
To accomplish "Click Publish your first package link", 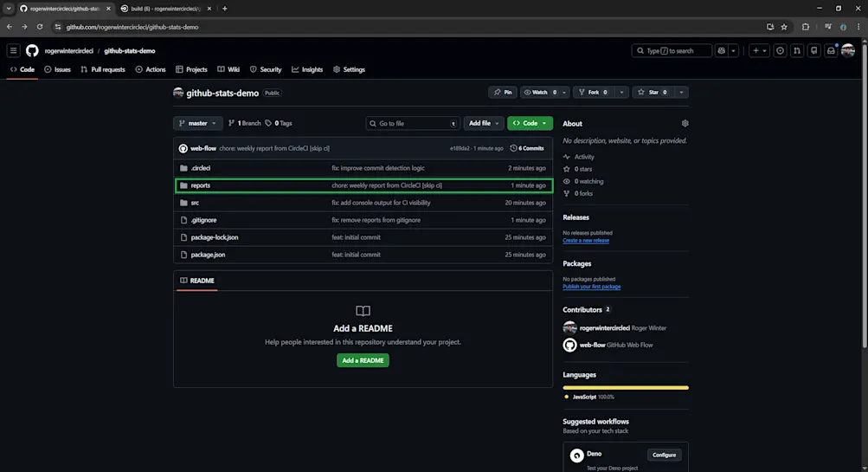I will [591, 287].
